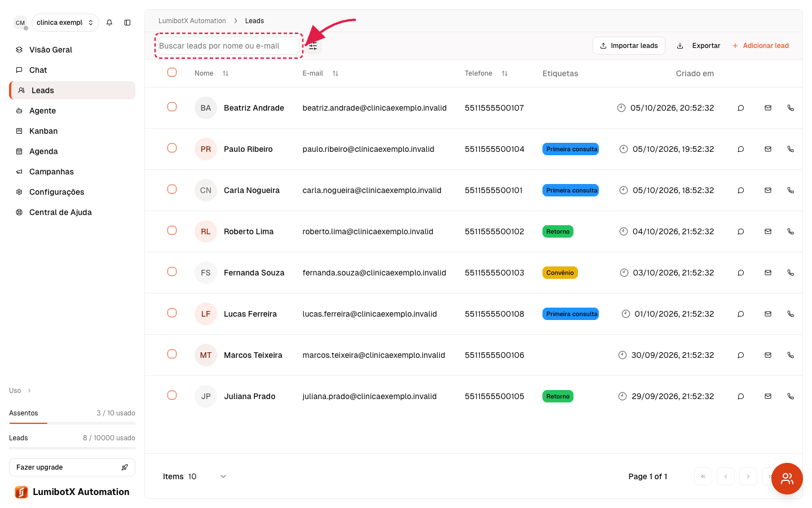
Task: Click the Assentos usage progress bar
Action: click(72, 423)
